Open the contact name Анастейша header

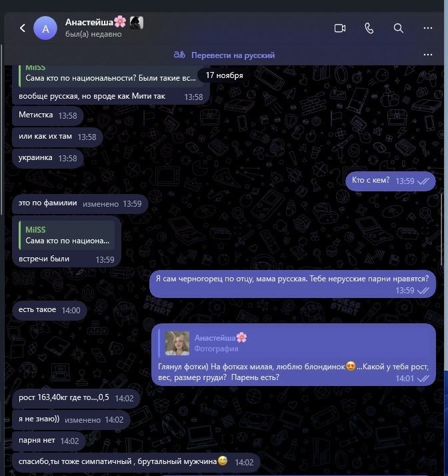(x=89, y=22)
